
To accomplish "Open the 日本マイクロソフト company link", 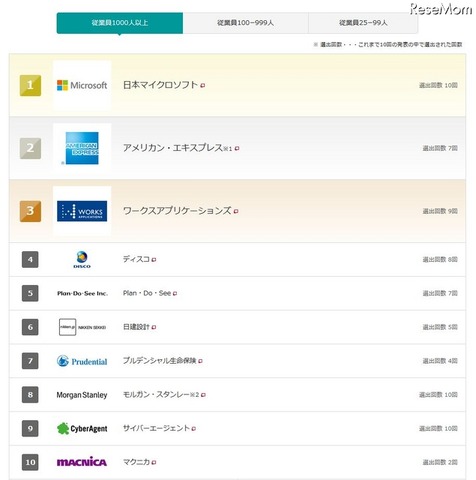I will tap(161, 85).
